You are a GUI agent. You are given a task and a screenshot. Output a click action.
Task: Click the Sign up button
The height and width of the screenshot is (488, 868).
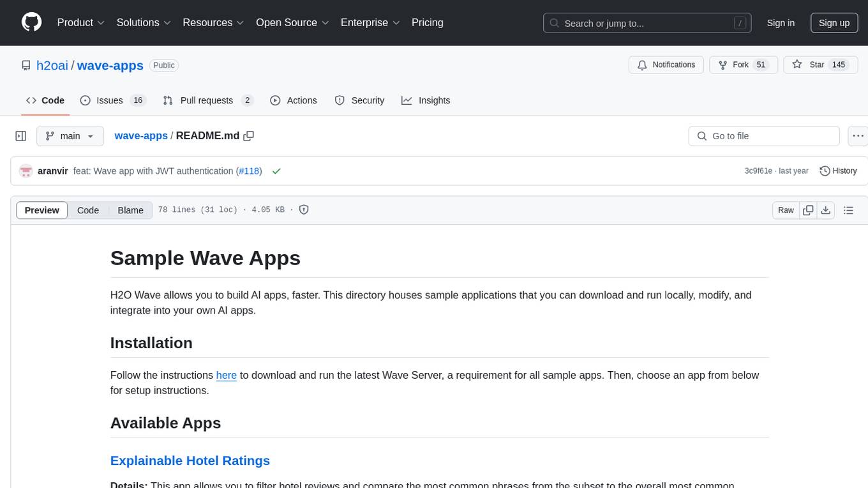(834, 23)
